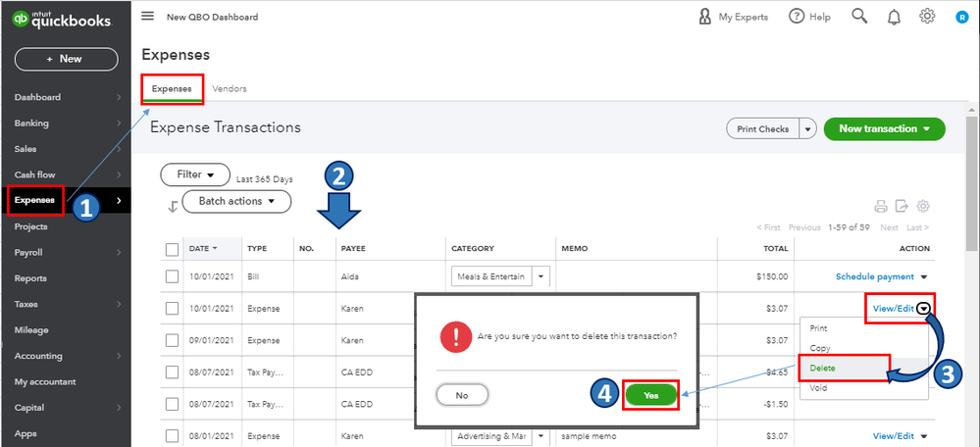Open table settings gear

(922, 206)
